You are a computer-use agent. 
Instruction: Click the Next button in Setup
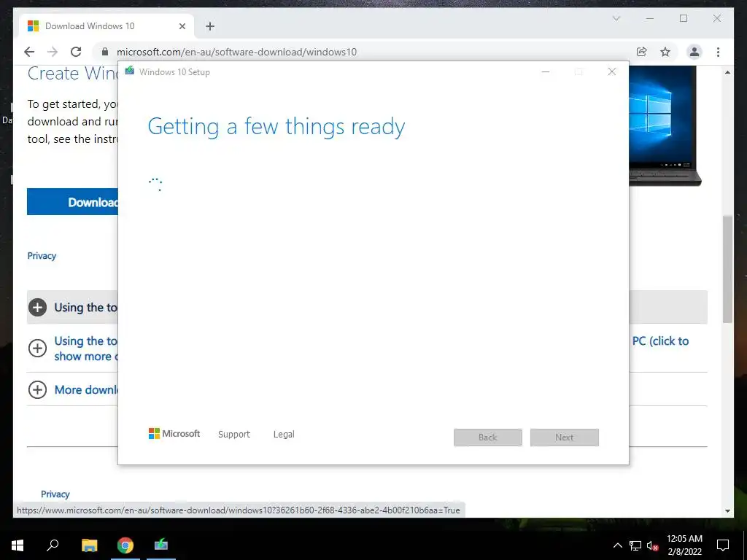[x=565, y=437]
